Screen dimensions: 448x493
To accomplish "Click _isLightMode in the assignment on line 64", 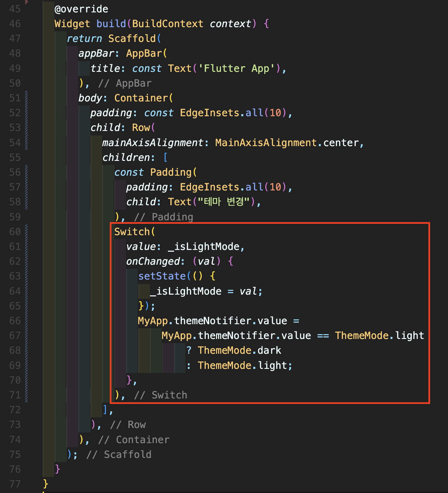I will tap(186, 291).
